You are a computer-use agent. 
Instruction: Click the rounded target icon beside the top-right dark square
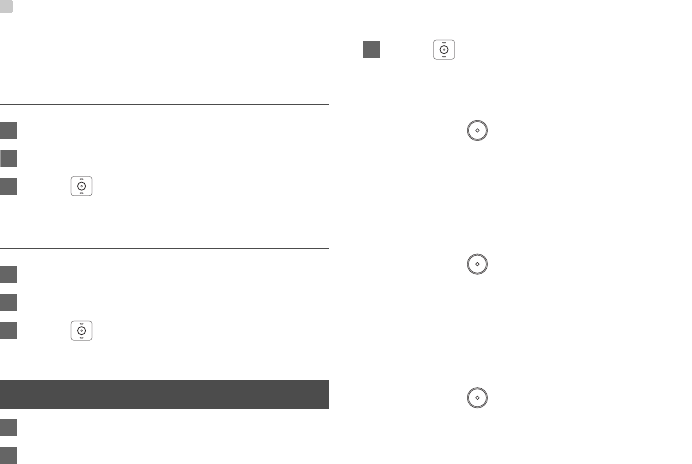(444, 49)
